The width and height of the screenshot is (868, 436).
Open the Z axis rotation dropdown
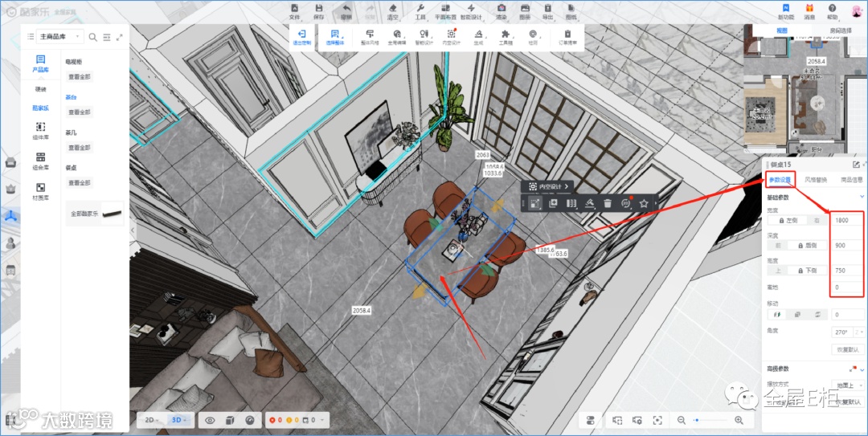(x=859, y=332)
